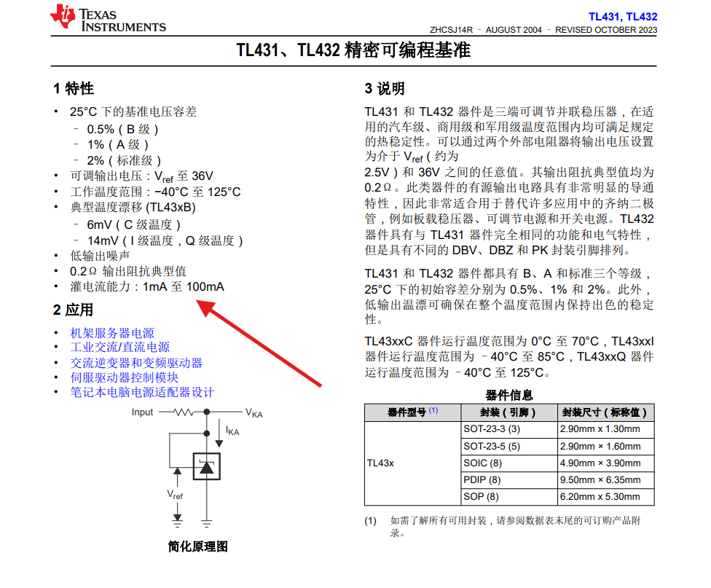Open the 工业交流/直流电源 link
The image size is (711, 588).
[119, 348]
